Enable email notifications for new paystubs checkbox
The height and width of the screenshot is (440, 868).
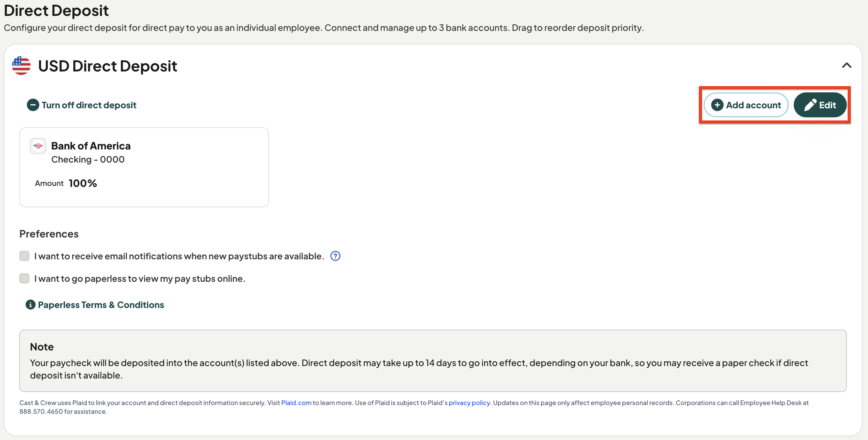(x=24, y=256)
